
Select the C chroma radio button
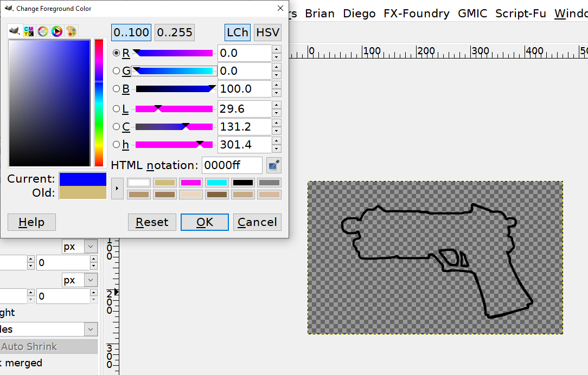[x=116, y=127]
